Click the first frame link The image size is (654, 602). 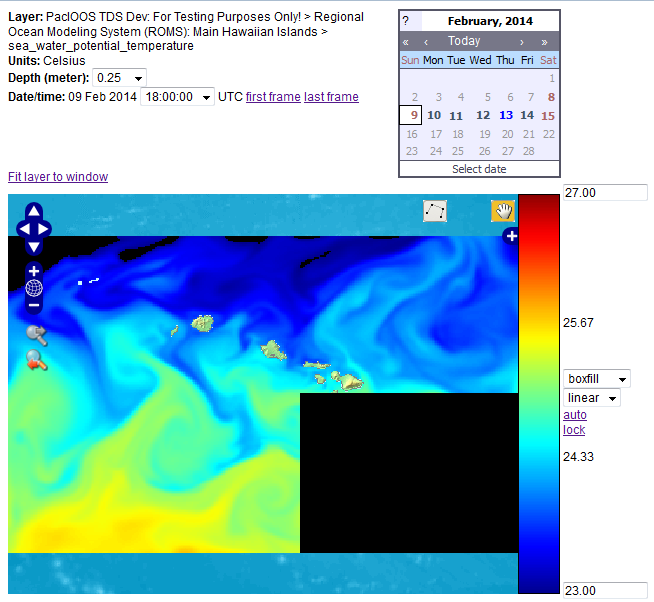coord(273,97)
